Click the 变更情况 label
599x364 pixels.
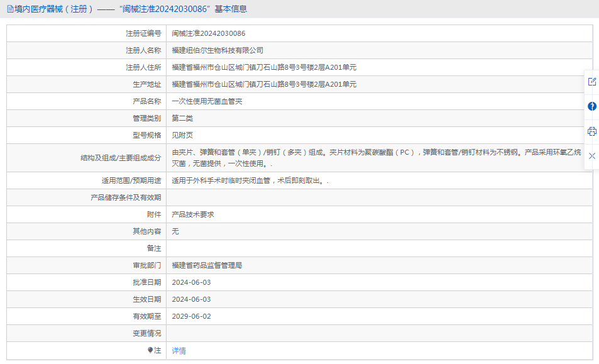(x=146, y=333)
